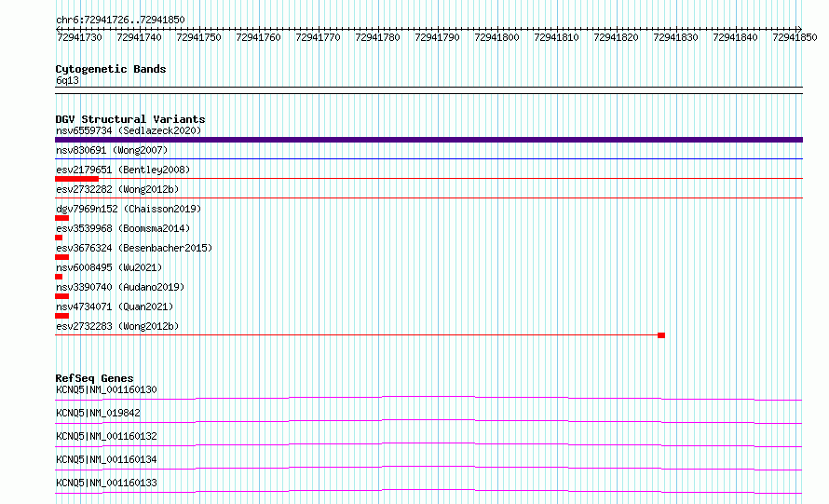Screen dimensions: 829x504
Task: Click ruler position 72941750
Action: click(198, 37)
